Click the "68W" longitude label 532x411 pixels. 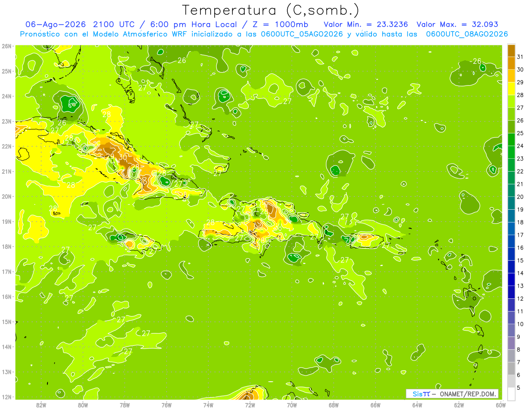click(333, 405)
